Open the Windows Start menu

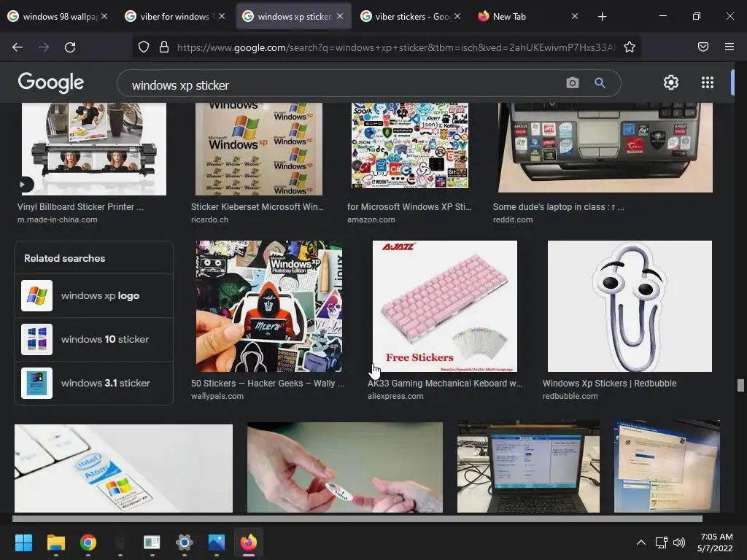pos(23,542)
